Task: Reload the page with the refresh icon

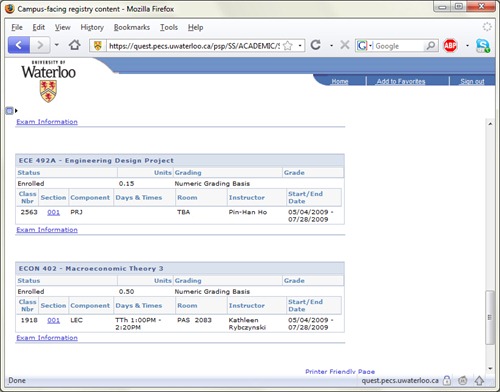Action: (316, 45)
